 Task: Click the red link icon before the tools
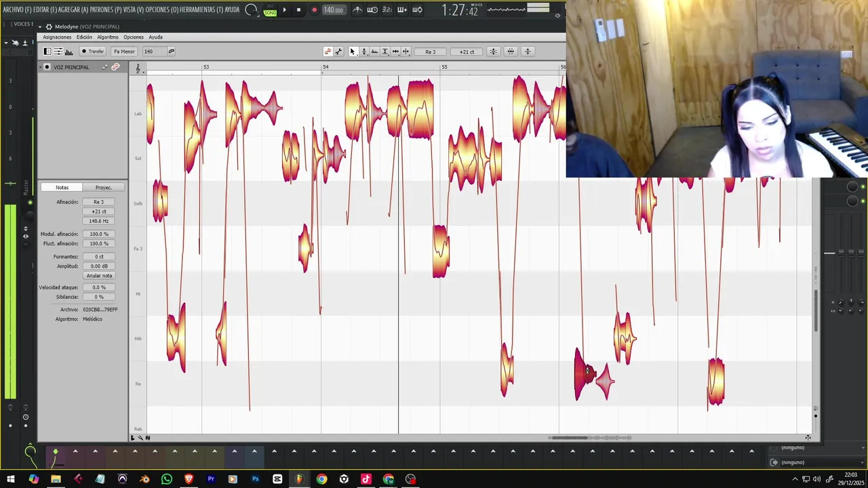tap(328, 52)
